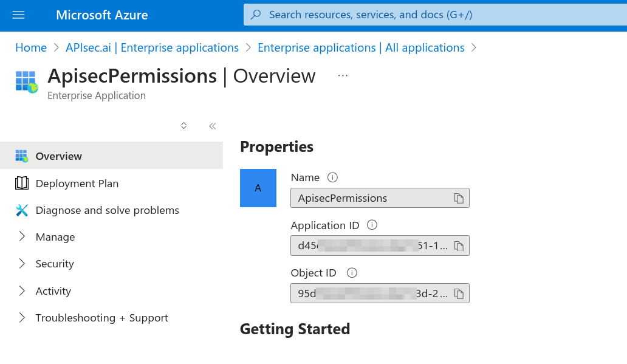Expand the Manage section
627x364 pixels.
click(55, 237)
